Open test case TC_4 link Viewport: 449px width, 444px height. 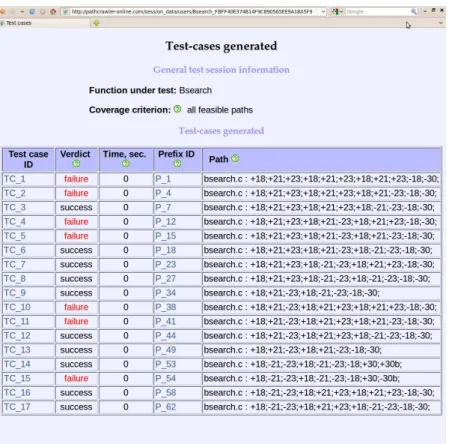[14, 222]
